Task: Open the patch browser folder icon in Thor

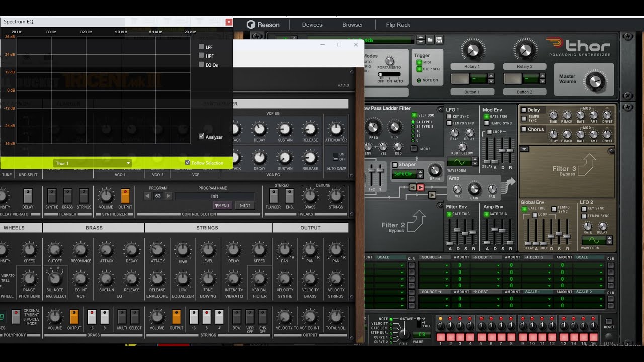Action: click(x=430, y=40)
